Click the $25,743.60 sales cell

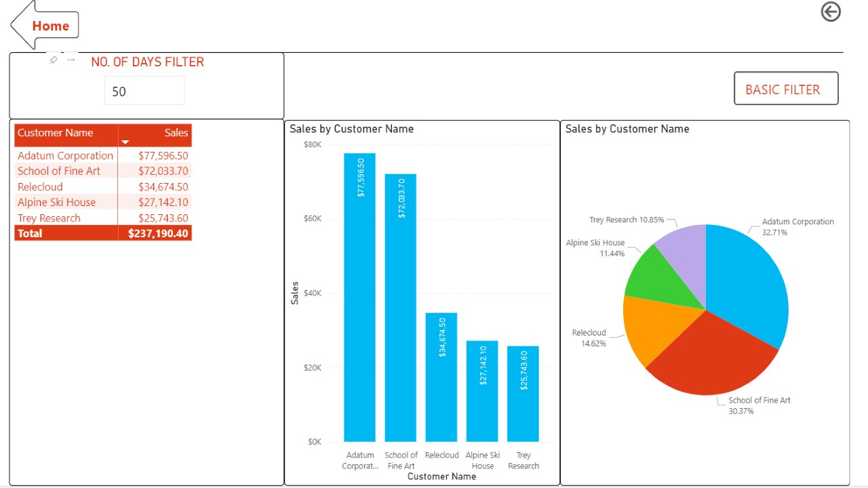click(x=163, y=218)
